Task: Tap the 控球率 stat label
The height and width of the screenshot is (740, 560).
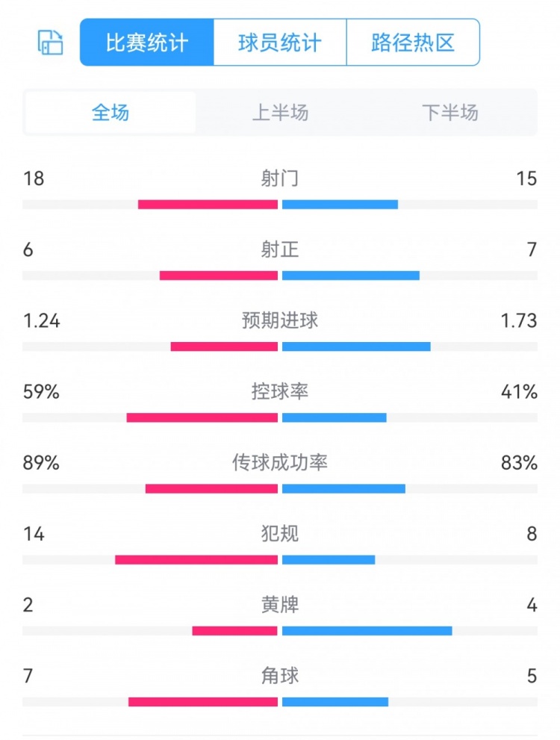Action: pyautogui.click(x=280, y=391)
